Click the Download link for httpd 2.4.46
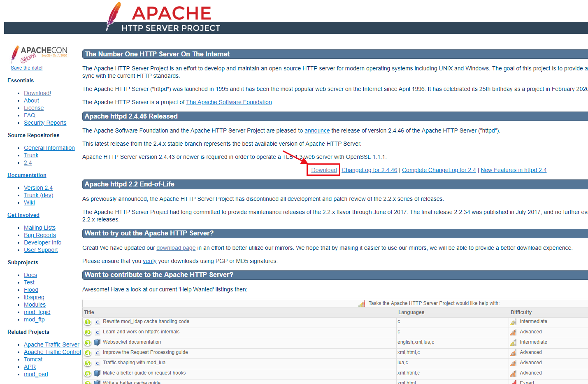Screen dimensions: 588x384 coord(324,170)
